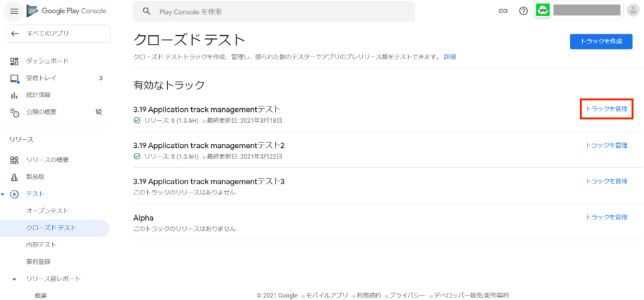Click the Google Play Console logo
This screenshot has height=300, width=644.
click(x=67, y=11)
